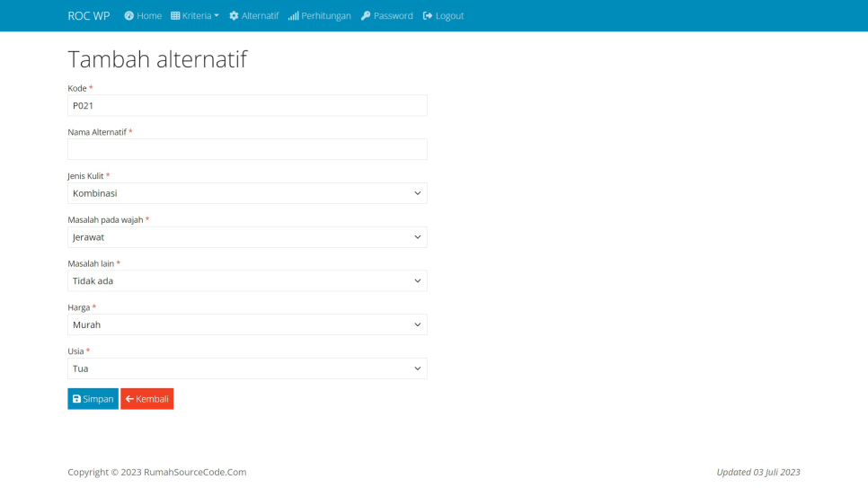Viewport: 868px width, 488px height.
Task: Click the Alternatif gear icon
Action: (x=234, y=16)
